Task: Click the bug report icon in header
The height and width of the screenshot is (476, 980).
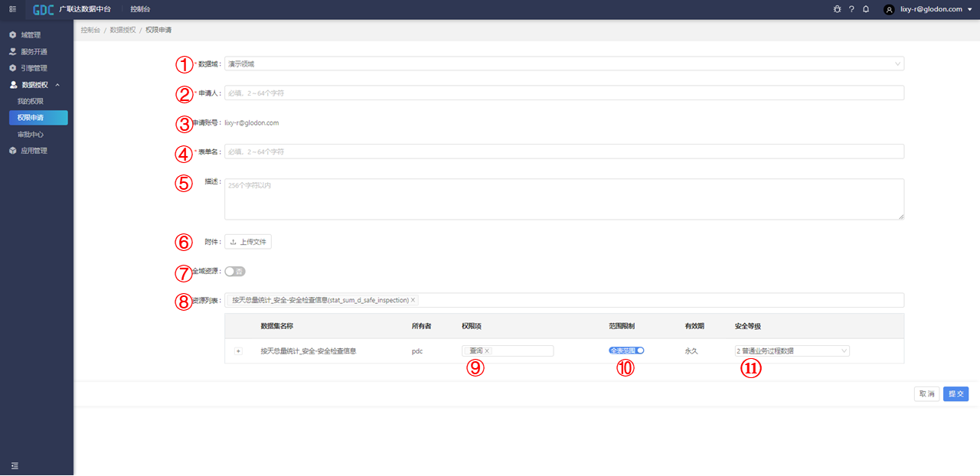Action: point(837,9)
